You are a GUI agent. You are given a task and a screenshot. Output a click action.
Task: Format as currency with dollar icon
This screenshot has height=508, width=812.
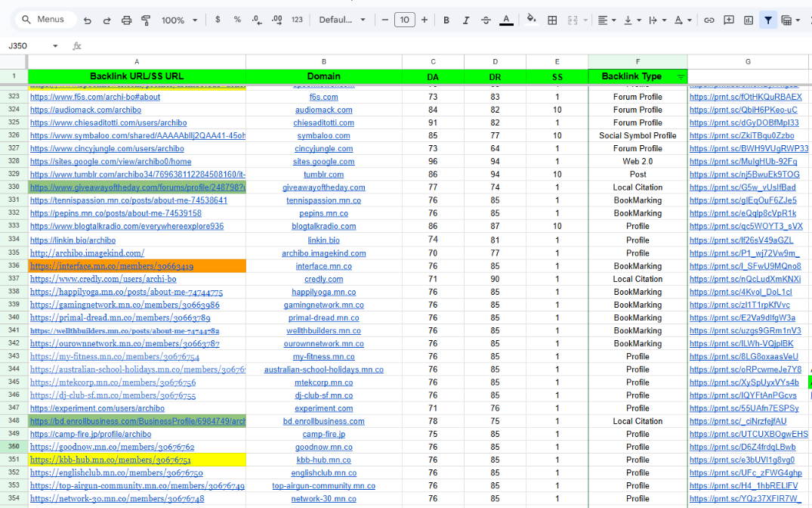pyautogui.click(x=218, y=20)
